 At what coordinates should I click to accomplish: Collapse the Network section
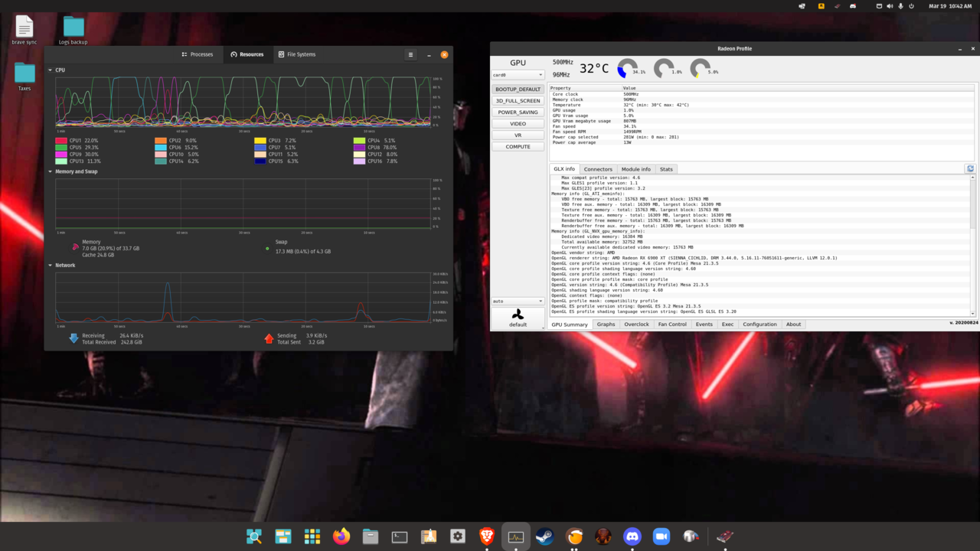[51, 266]
